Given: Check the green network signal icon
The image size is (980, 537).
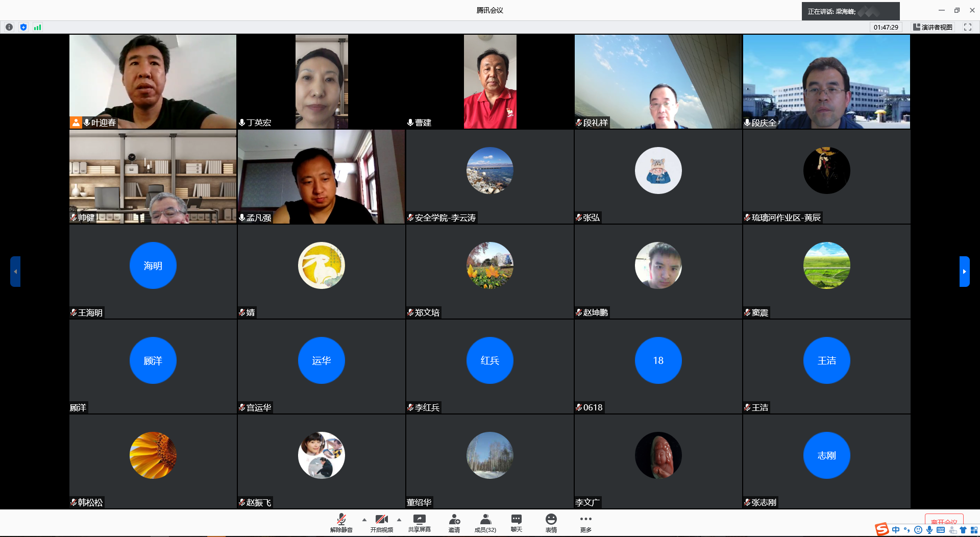Looking at the screenshot, I should pos(37,27).
